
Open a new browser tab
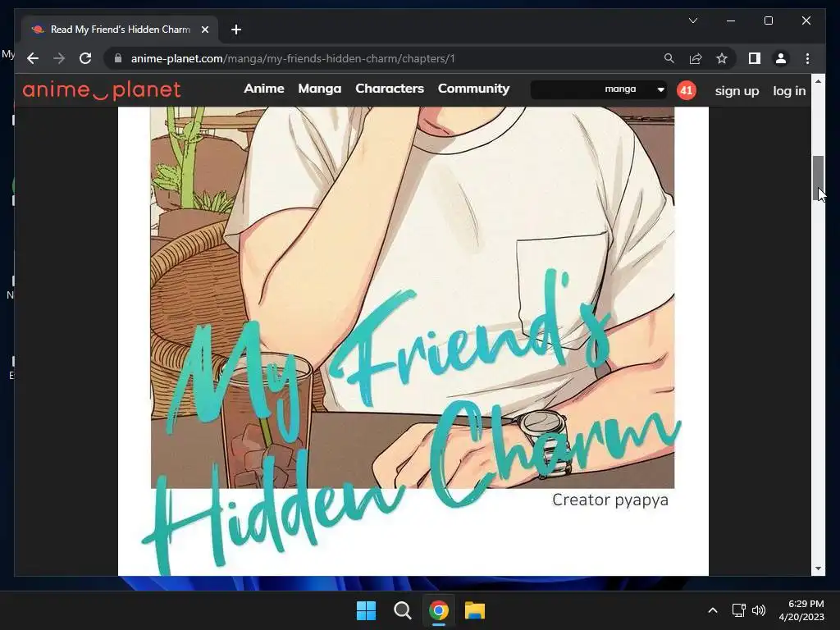coord(236,30)
